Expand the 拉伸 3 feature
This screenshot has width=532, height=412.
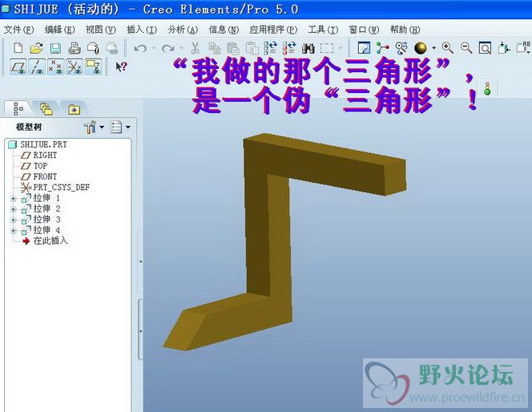coord(14,220)
